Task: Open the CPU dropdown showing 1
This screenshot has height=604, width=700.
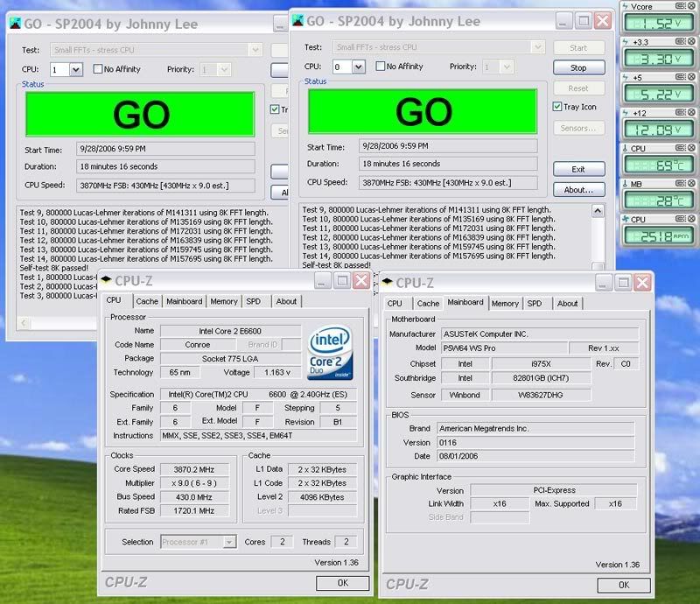Action: [75, 69]
